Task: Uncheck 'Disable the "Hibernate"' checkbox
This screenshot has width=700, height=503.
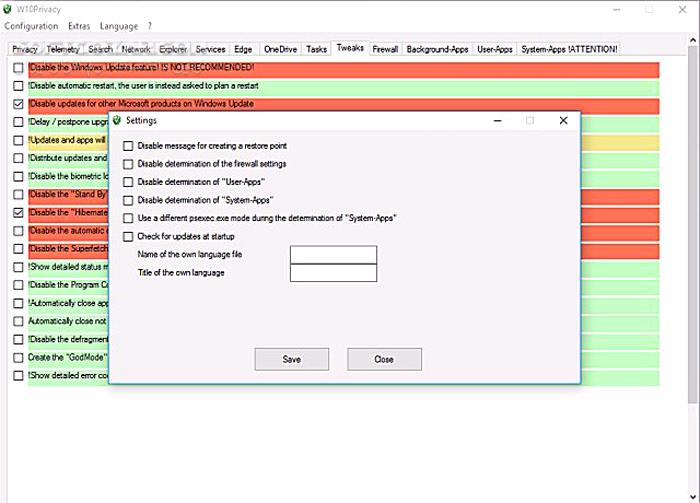Action: pos(18,213)
